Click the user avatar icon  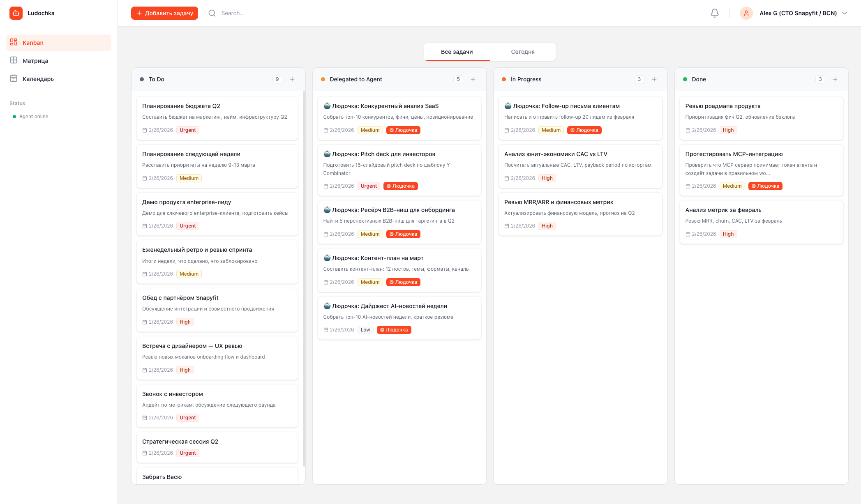746,13
